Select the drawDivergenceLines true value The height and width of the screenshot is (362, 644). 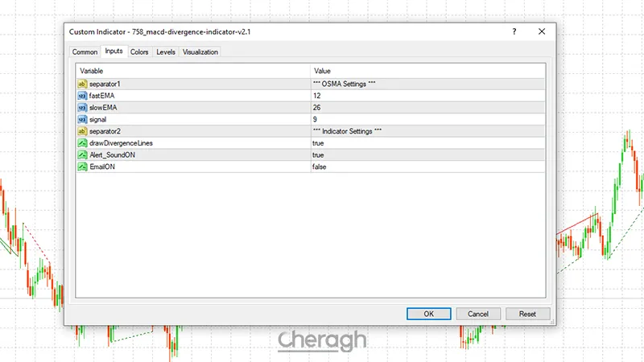coord(319,142)
